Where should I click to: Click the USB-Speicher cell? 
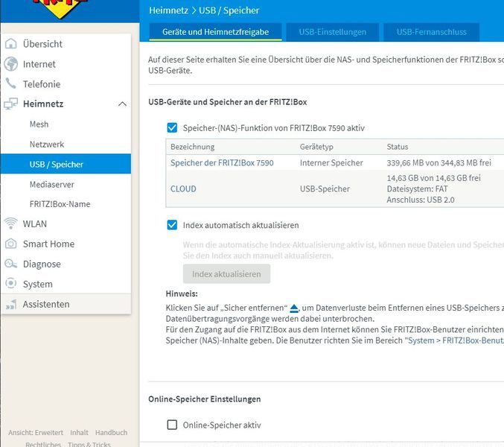tap(325, 188)
